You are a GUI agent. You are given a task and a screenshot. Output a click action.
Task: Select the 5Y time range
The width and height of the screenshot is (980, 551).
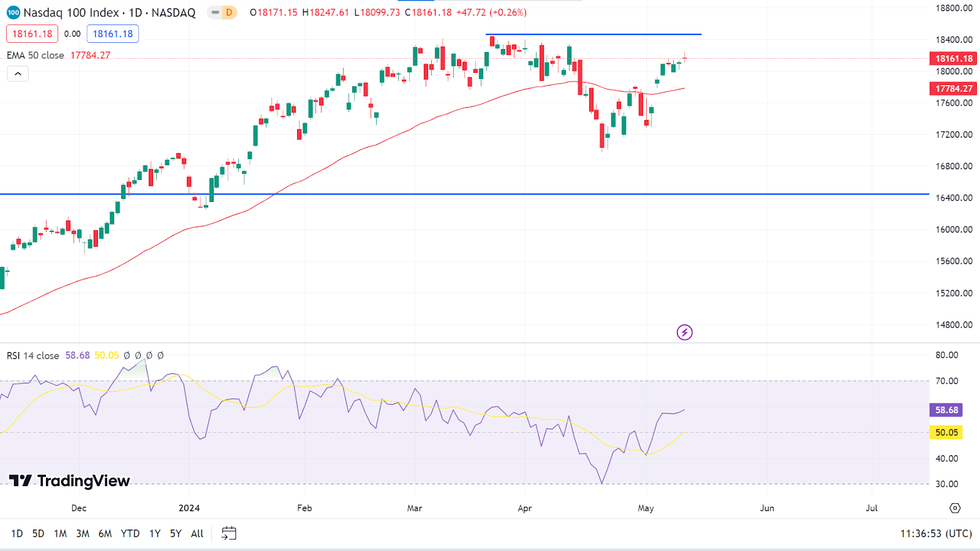(176, 534)
